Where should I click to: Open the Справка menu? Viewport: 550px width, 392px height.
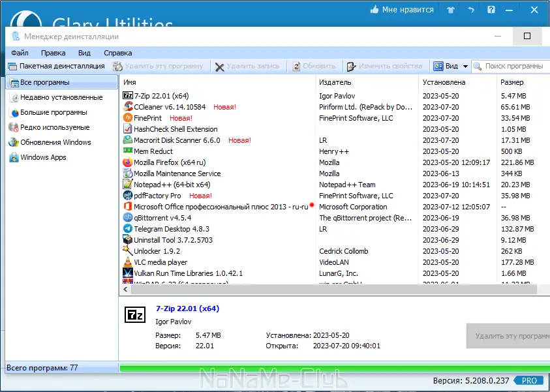[x=118, y=53]
